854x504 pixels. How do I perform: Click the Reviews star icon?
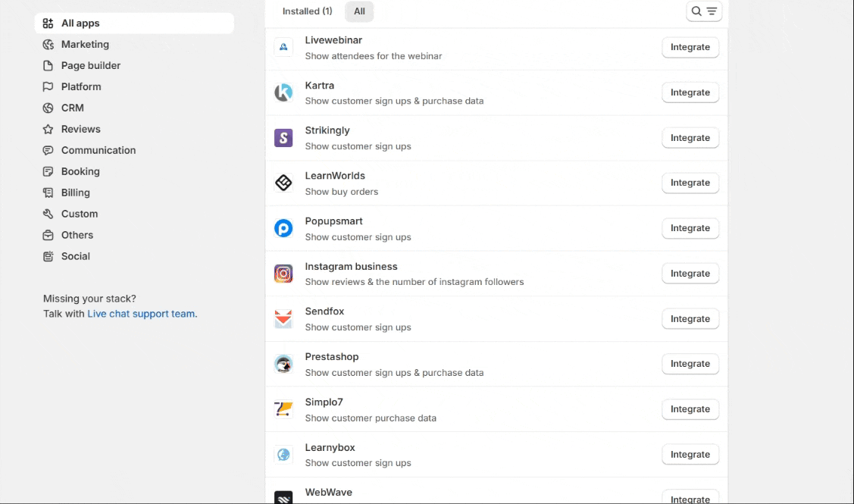[x=48, y=129]
